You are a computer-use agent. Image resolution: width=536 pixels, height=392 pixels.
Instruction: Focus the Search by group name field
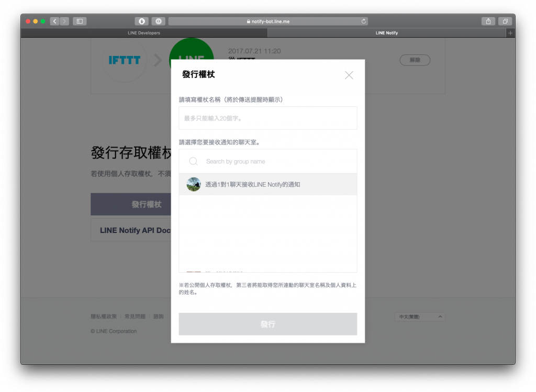click(x=267, y=161)
